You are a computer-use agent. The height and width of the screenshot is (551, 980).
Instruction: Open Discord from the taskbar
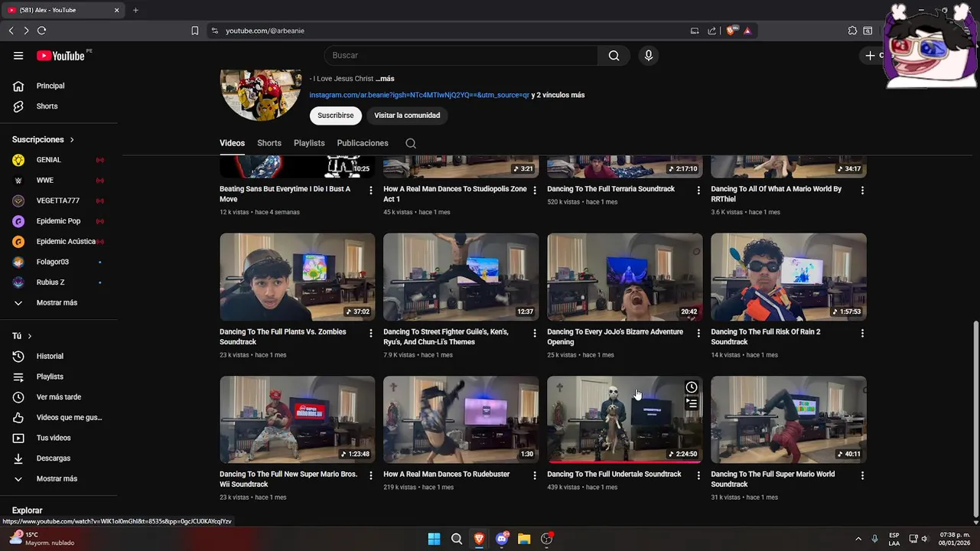(x=502, y=539)
